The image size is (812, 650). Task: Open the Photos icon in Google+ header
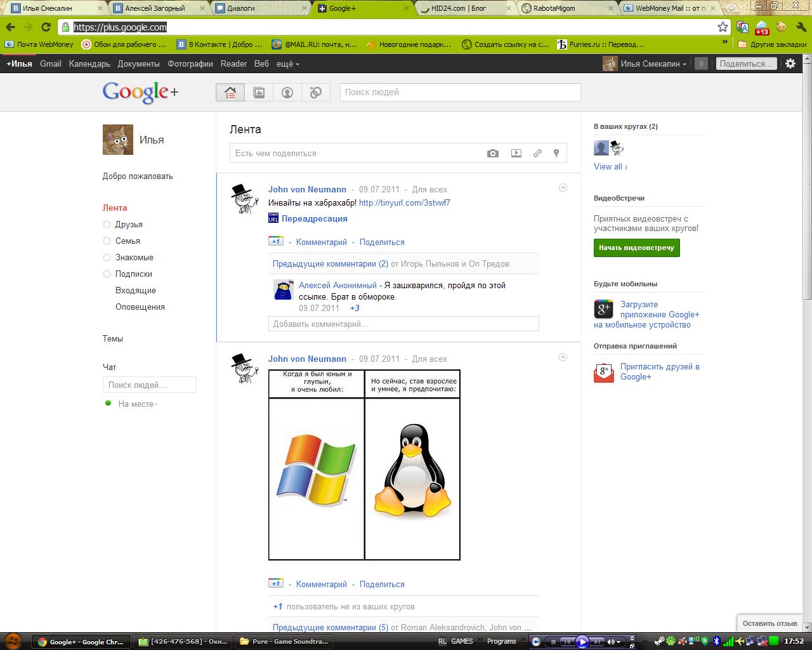pyautogui.click(x=259, y=92)
